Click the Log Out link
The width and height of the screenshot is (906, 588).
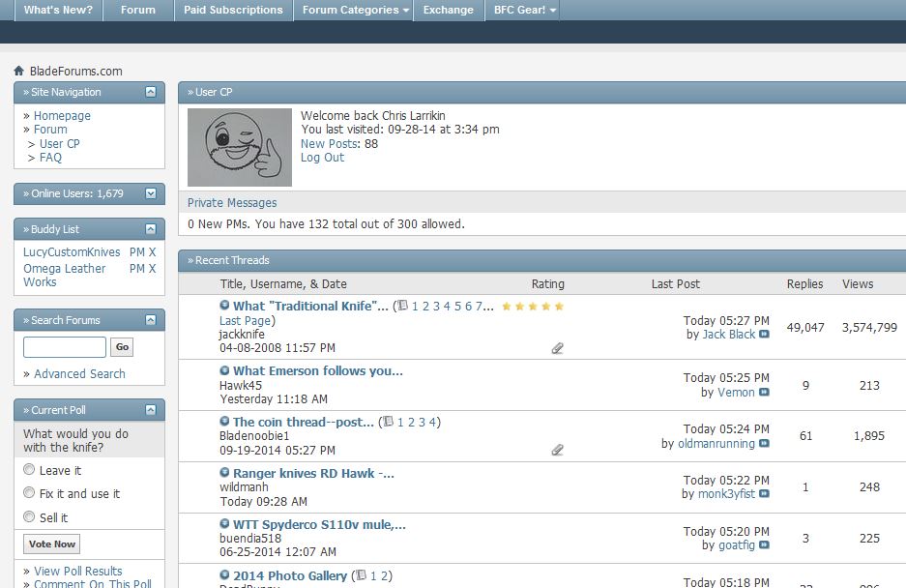322,158
